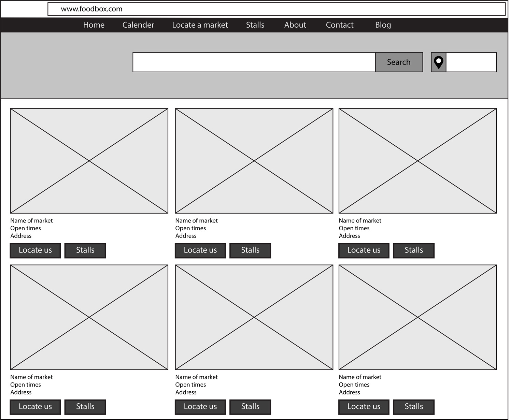
Task: Click Stalls under the bottom-middle market
Action: [250, 407]
